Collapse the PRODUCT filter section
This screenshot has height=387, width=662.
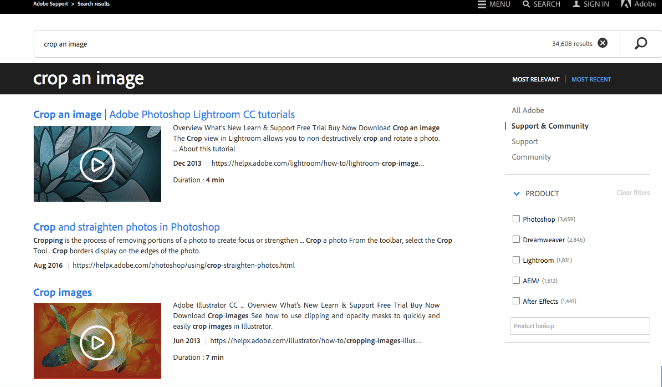click(516, 193)
